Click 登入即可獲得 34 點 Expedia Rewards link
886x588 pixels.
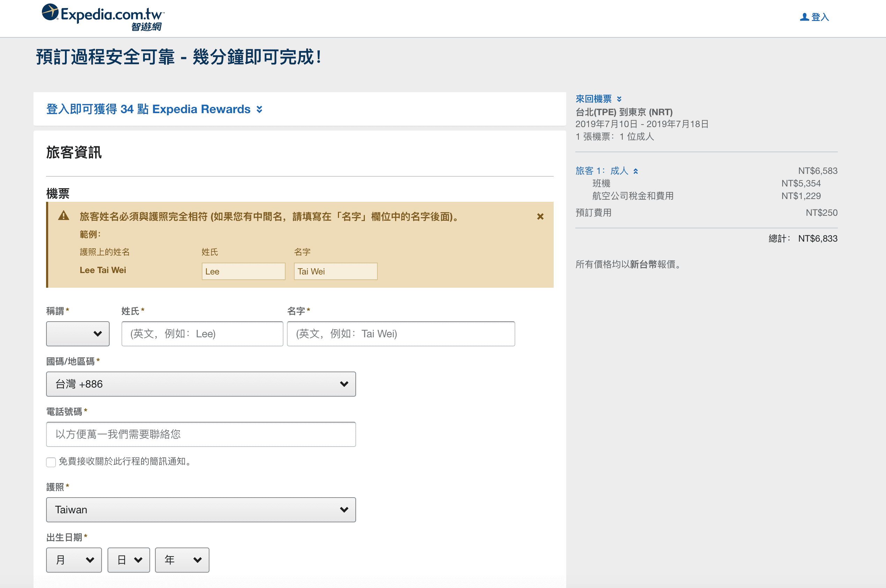pyautogui.click(x=148, y=109)
